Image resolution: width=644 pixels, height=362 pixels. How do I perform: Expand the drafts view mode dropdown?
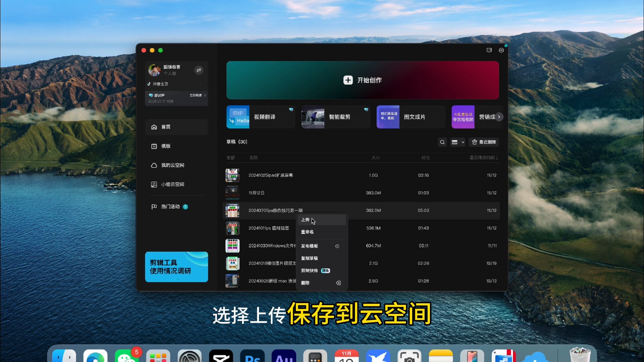458,142
